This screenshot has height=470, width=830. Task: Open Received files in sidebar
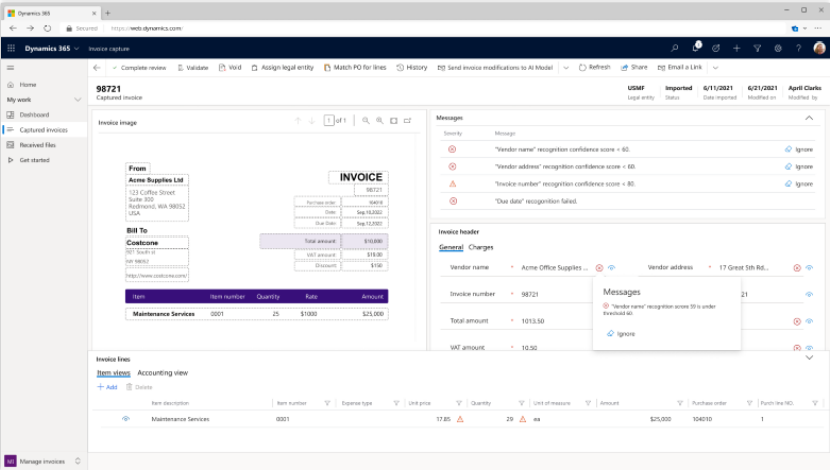point(37,145)
